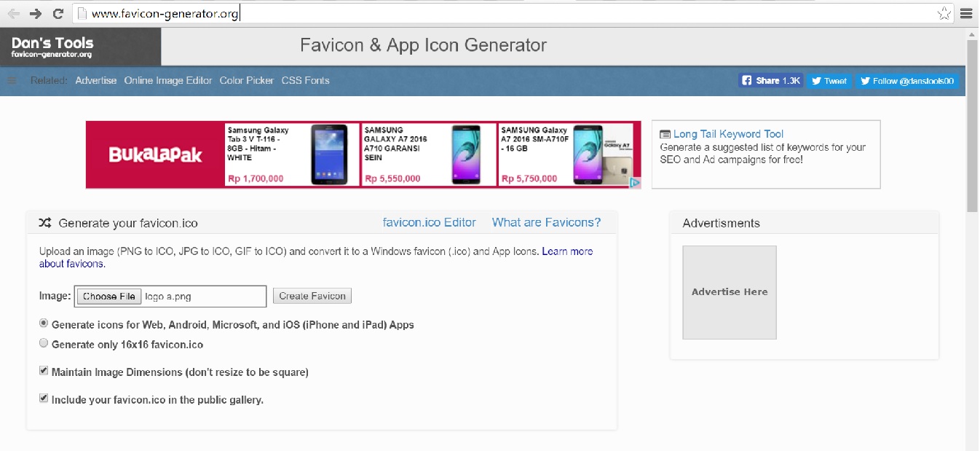Click the Tweet bird icon
The image size is (980, 451).
tap(816, 80)
